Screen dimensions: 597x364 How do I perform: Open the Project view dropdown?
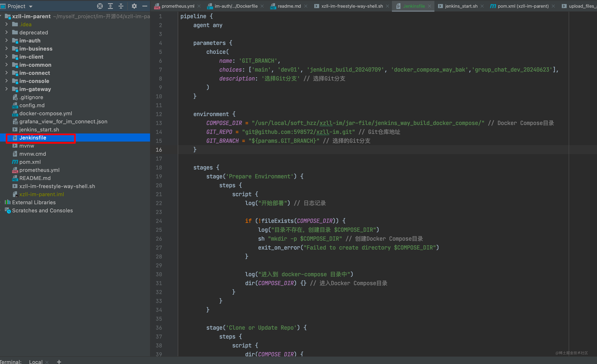point(31,6)
